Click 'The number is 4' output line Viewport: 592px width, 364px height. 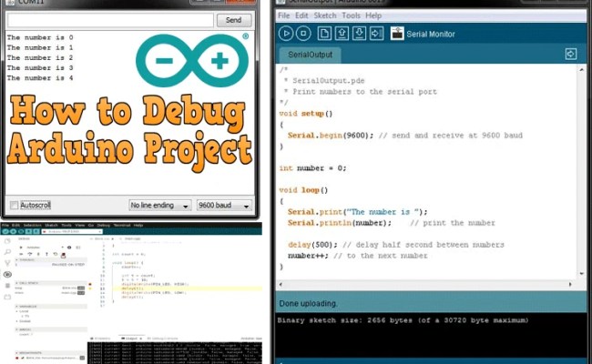pyautogui.click(x=40, y=78)
